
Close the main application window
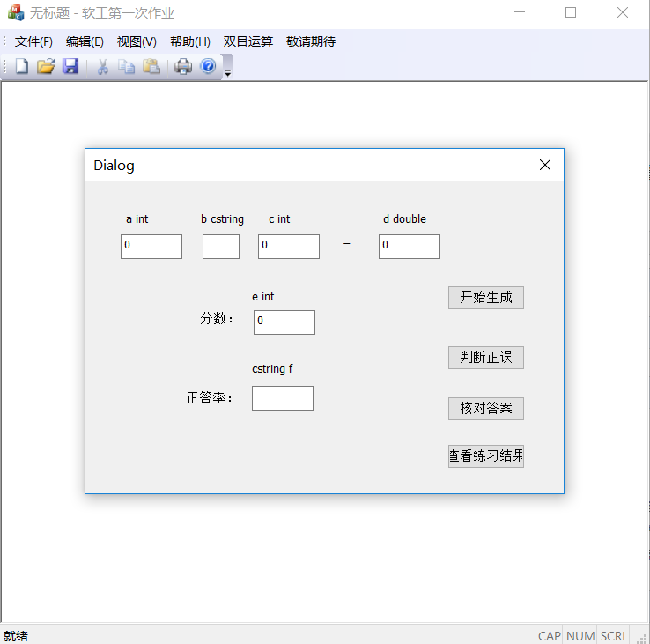click(622, 12)
